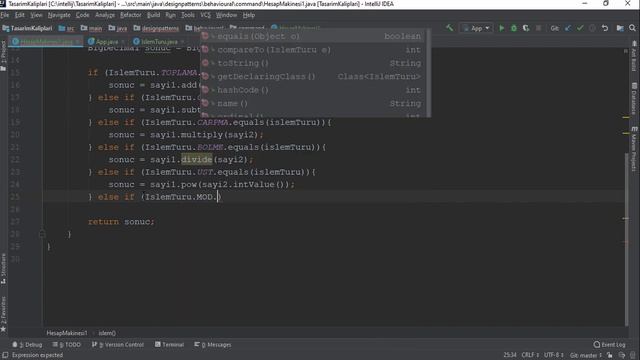The width and height of the screenshot is (640, 360).
Task: Click the UTF-8 encoding selector
Action: pyautogui.click(x=553, y=355)
